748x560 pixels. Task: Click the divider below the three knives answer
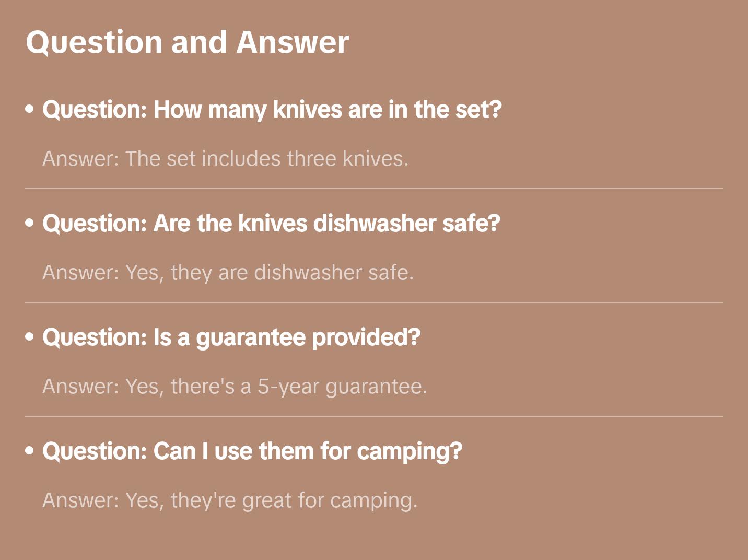374,189
